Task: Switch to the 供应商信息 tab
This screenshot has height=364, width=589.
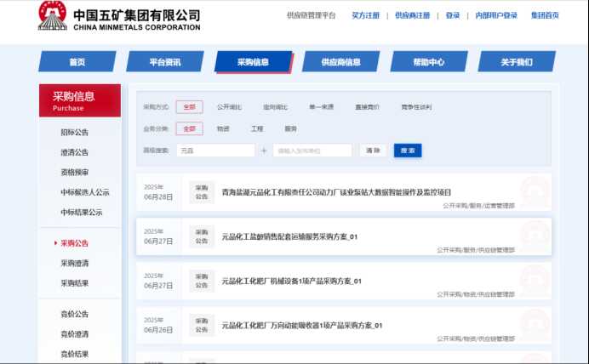Action: coord(340,62)
